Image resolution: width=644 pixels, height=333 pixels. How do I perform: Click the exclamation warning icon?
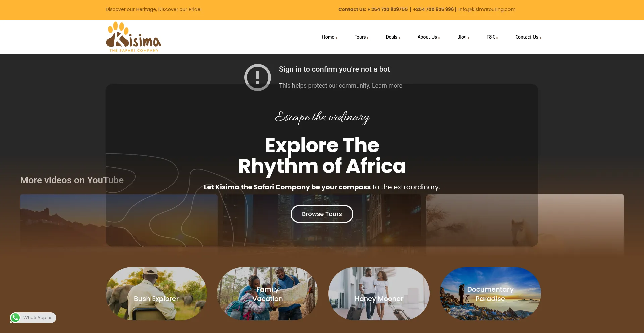click(x=257, y=77)
